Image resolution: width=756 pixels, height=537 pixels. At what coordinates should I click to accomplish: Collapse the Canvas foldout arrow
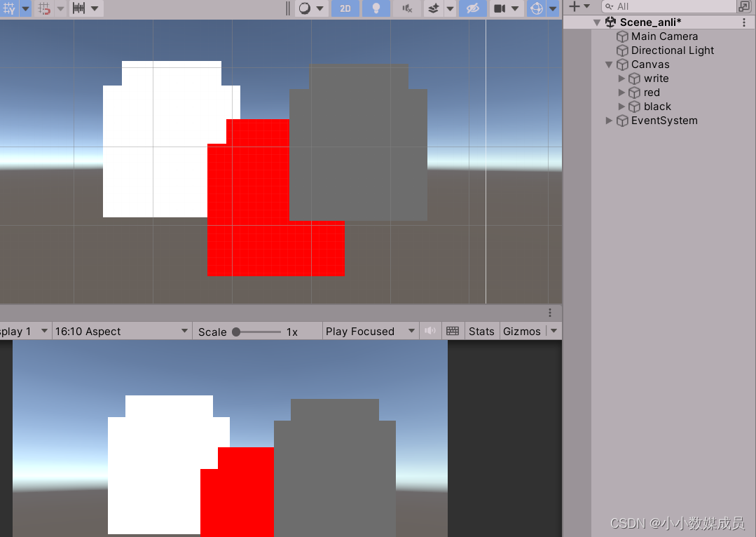click(x=609, y=64)
